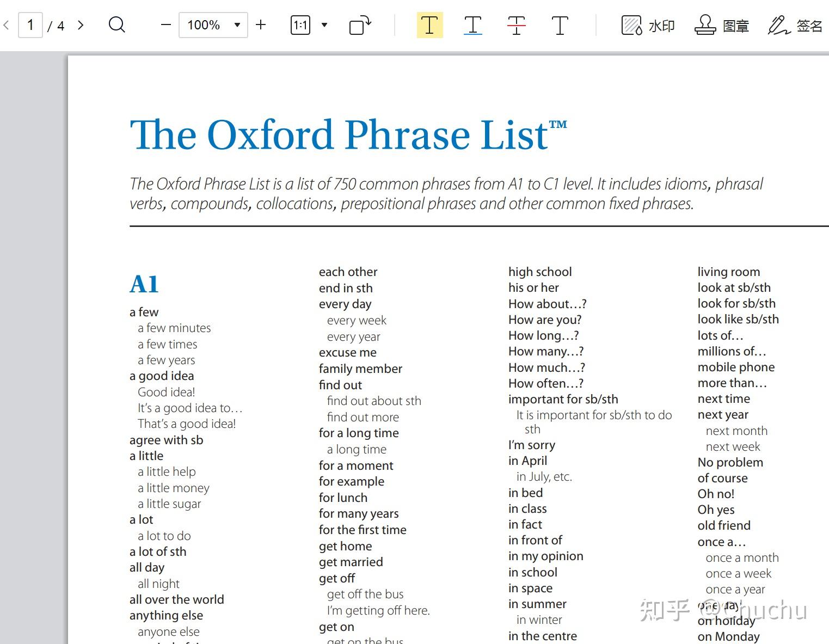Click the phrase 'next month'
This screenshot has width=829, height=644.
pos(736,431)
